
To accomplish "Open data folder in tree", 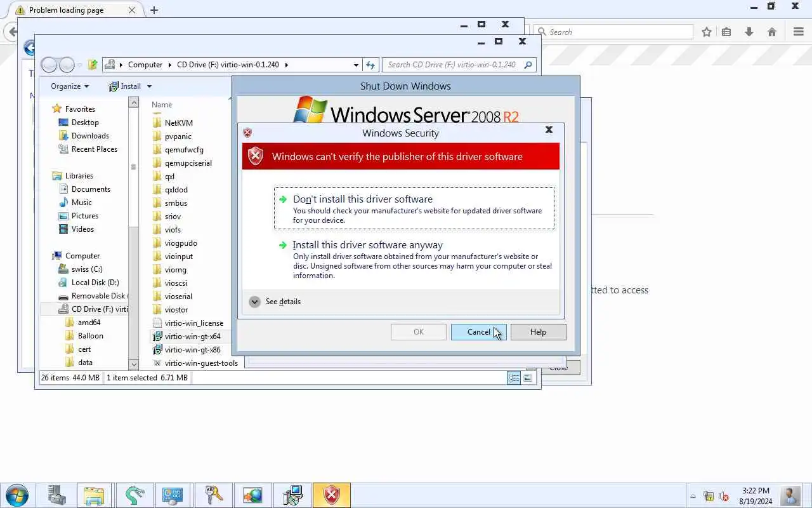I will 85,363.
